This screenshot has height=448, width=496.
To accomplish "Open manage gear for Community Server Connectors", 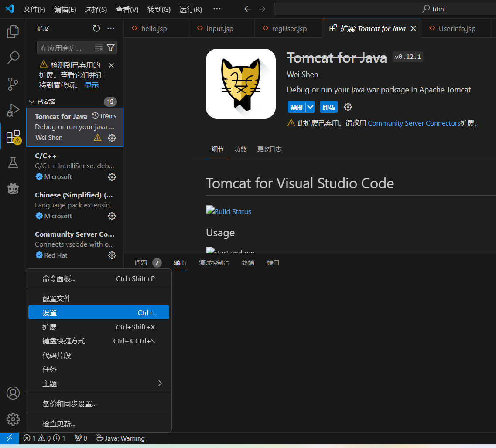I will point(112,255).
